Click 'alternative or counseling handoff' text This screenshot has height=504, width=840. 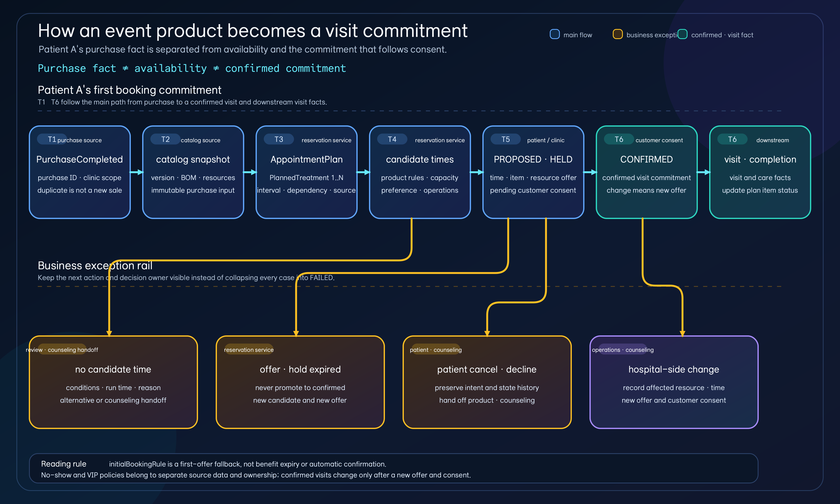point(113,400)
